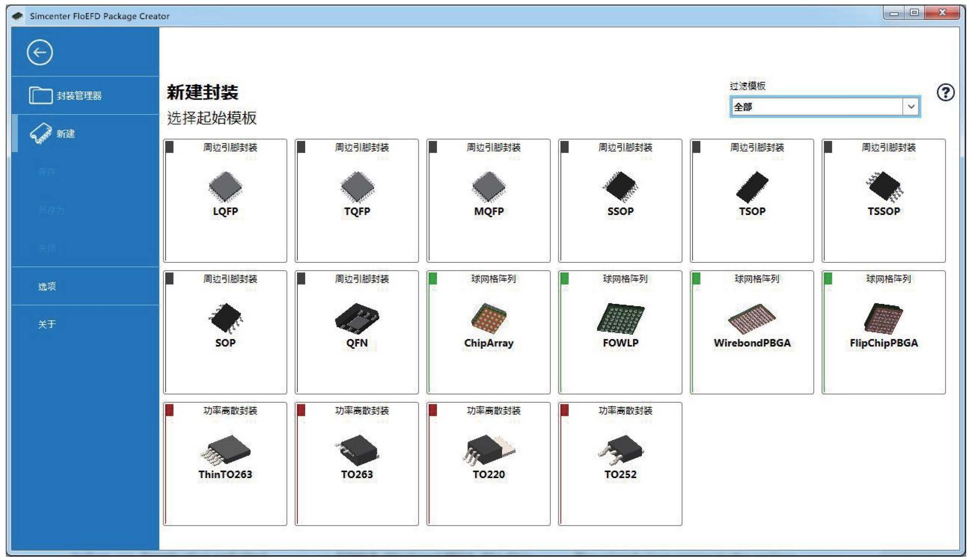Select the FOWLP package icon
Image resolution: width=972 pixels, height=560 pixels.
(x=620, y=318)
